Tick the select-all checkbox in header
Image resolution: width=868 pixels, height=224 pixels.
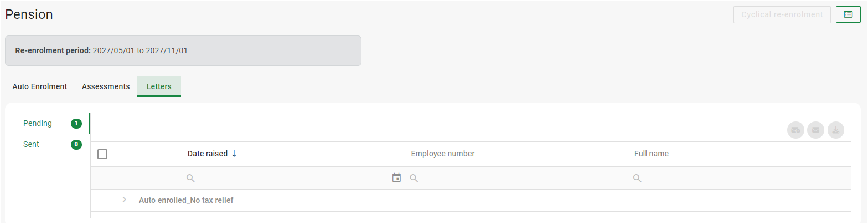(x=102, y=154)
